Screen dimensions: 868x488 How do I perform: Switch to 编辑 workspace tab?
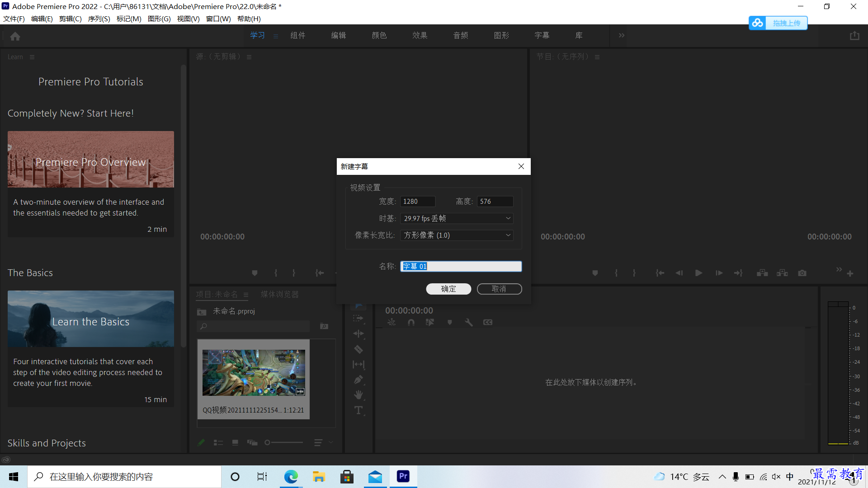point(339,35)
